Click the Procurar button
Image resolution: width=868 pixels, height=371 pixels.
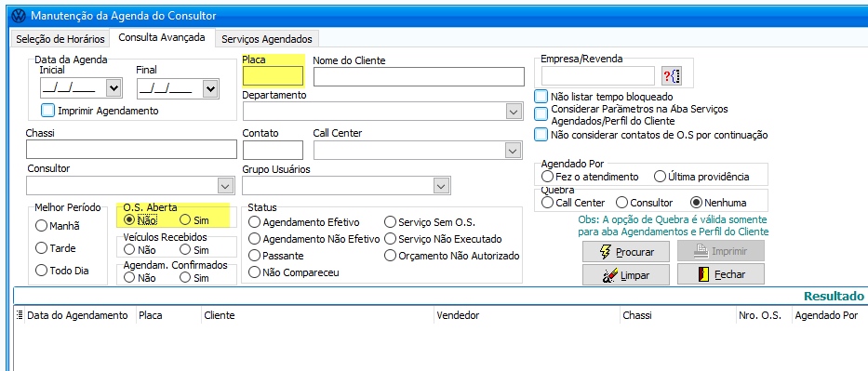pos(626,252)
